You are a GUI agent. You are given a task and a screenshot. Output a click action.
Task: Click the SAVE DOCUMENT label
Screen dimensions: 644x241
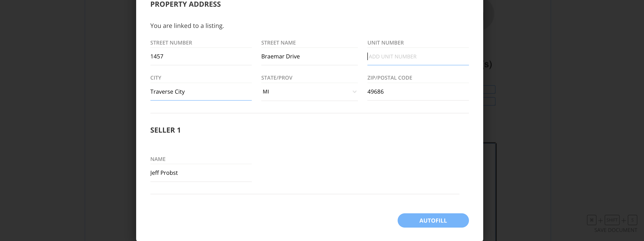(615, 230)
